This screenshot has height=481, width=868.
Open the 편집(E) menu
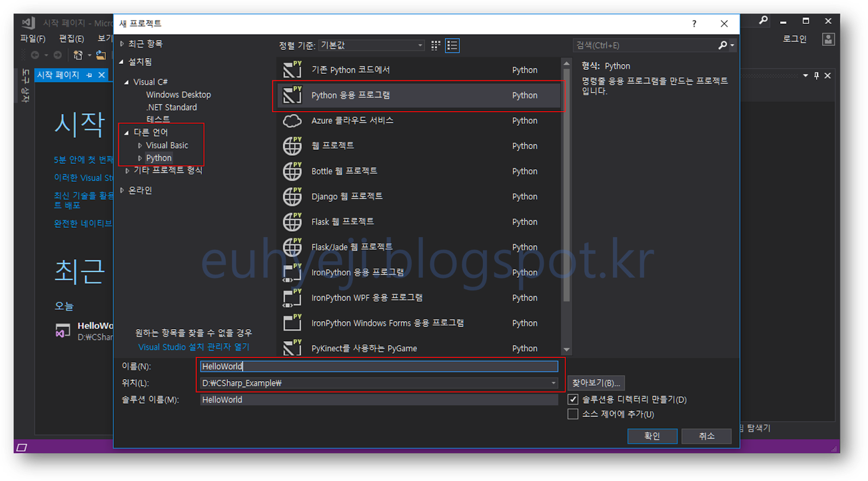[71, 39]
